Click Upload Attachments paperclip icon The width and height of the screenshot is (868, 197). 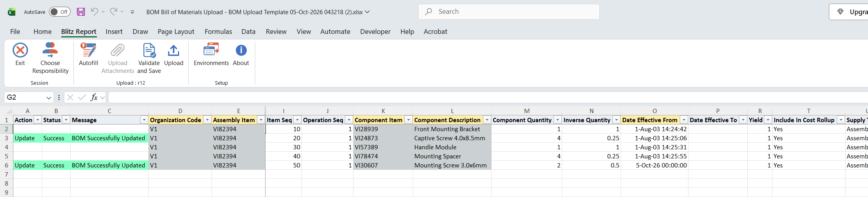pyautogui.click(x=118, y=50)
